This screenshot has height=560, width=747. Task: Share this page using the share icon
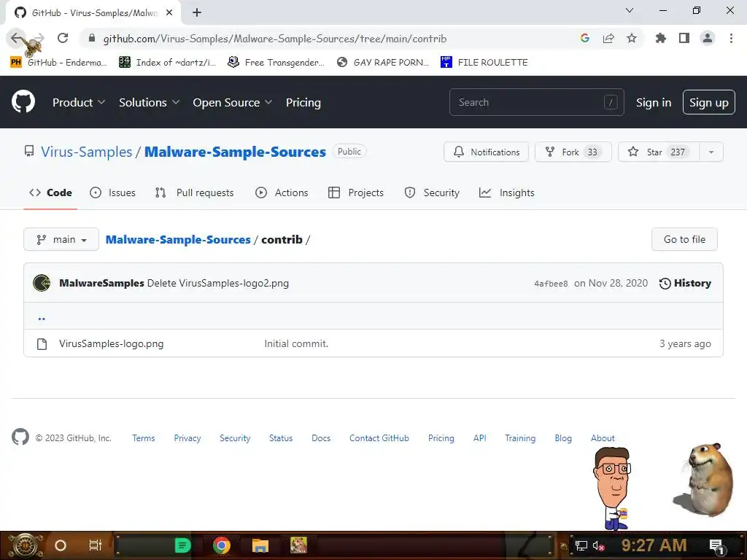click(608, 38)
